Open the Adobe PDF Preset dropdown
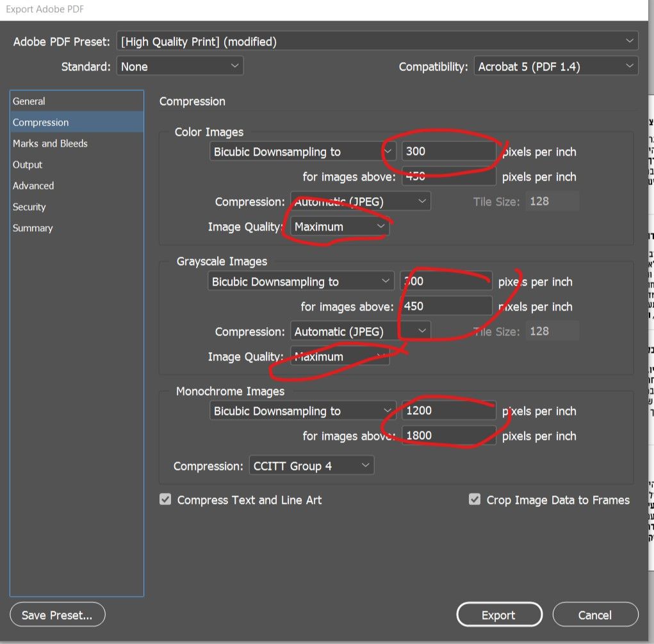 [x=377, y=42]
